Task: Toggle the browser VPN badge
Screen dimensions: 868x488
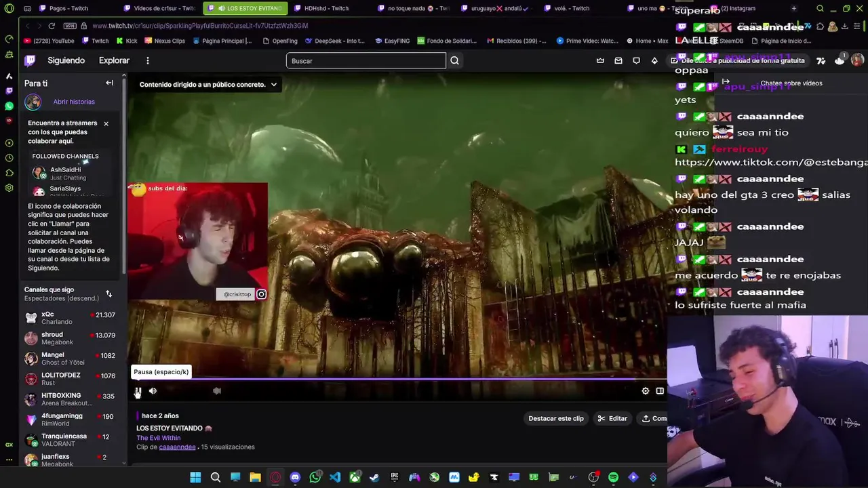Action: click(70, 26)
